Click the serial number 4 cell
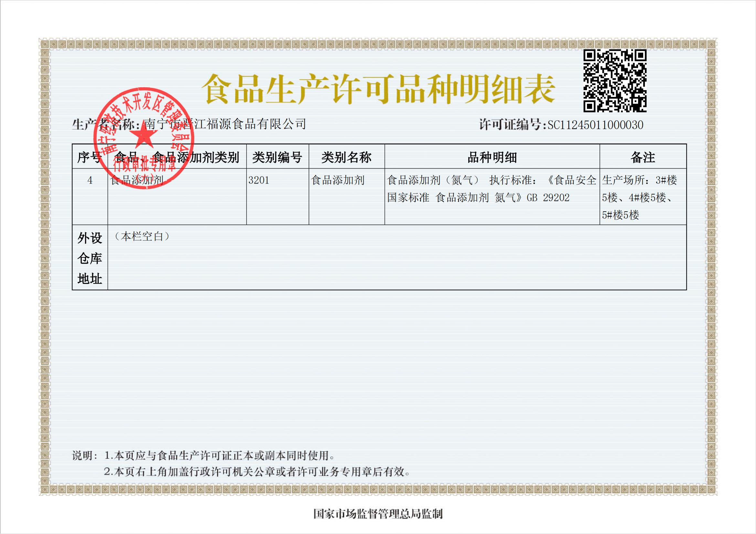 pyautogui.click(x=90, y=180)
